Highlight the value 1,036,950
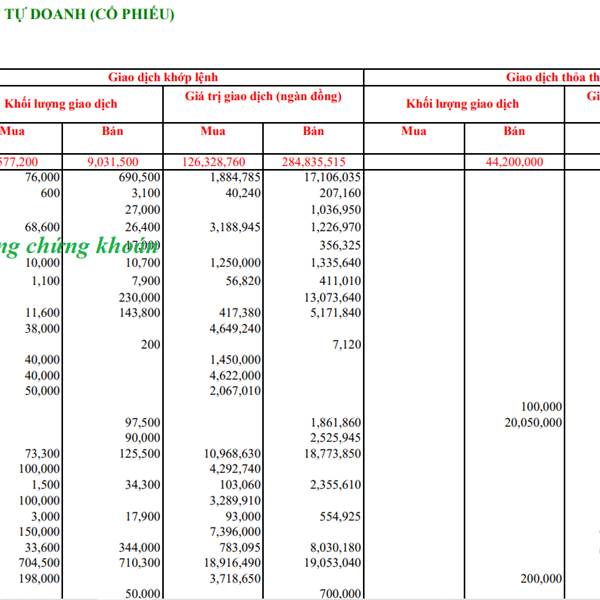This screenshot has height=600, width=600. pos(336,210)
